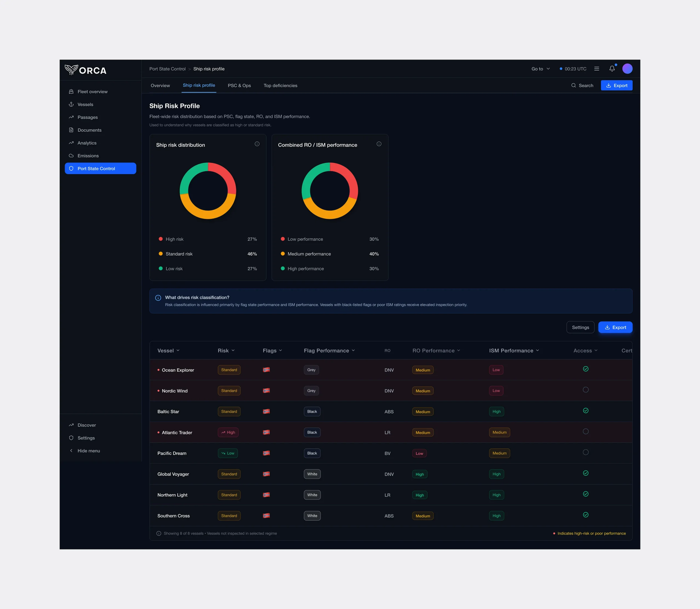Click the ORCA logo
Viewport: 700px width, 609px height.
pyautogui.click(x=86, y=70)
